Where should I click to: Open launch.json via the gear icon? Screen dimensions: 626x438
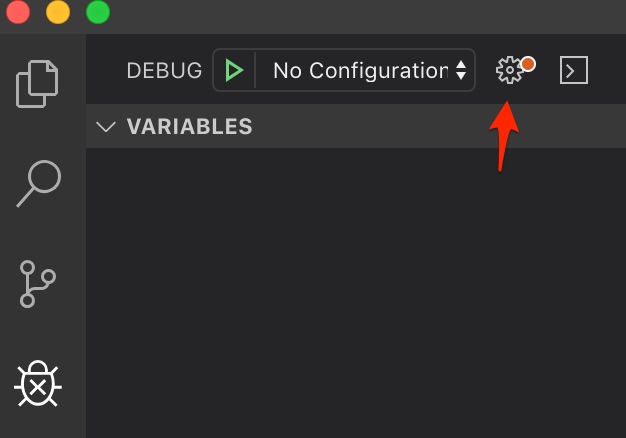click(x=509, y=70)
